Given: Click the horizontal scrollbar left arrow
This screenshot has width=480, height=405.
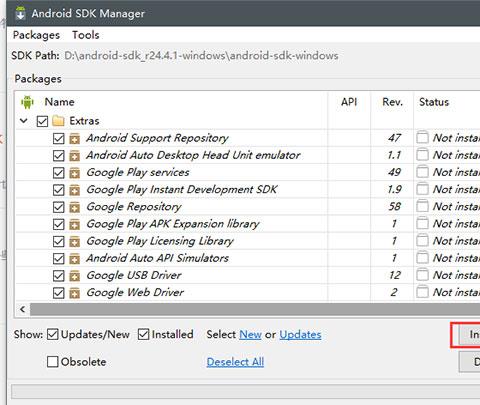Looking at the screenshot, I should 23,309.
